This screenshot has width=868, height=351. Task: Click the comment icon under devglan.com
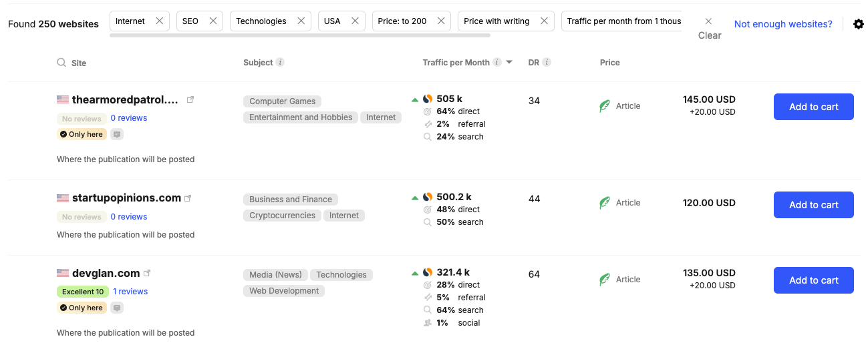[117, 308]
